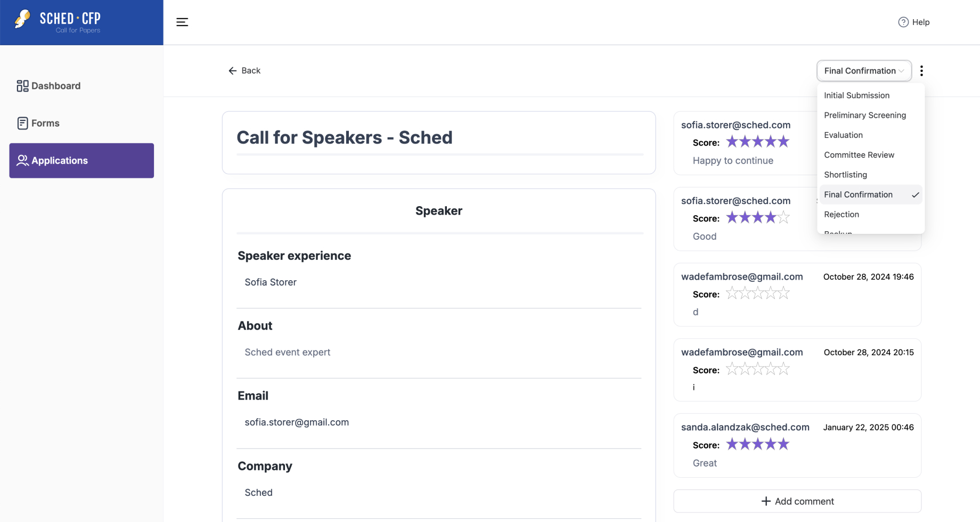This screenshot has width=980, height=522.
Task: Select the checked Final Confirmation option
Action: 870,194
